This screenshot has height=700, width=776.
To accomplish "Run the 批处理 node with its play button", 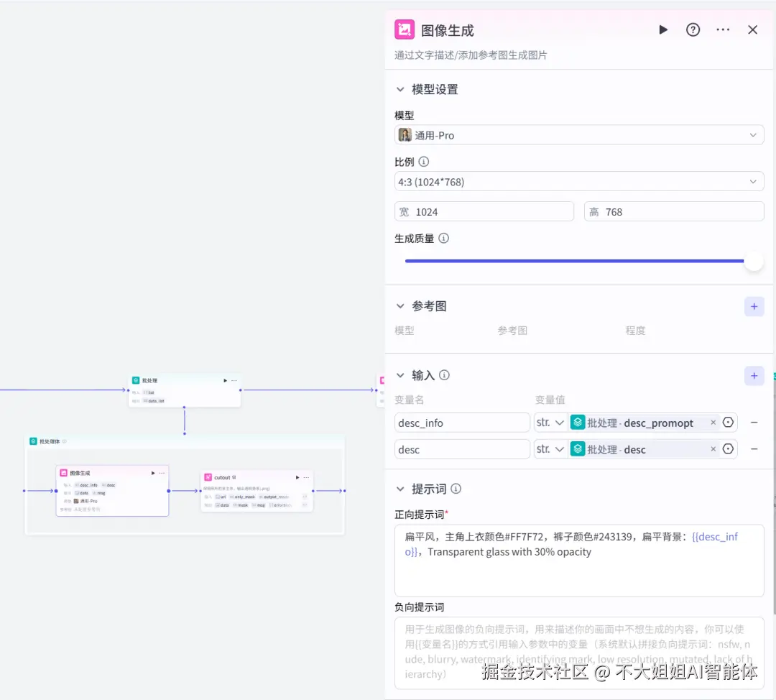I will [x=225, y=380].
